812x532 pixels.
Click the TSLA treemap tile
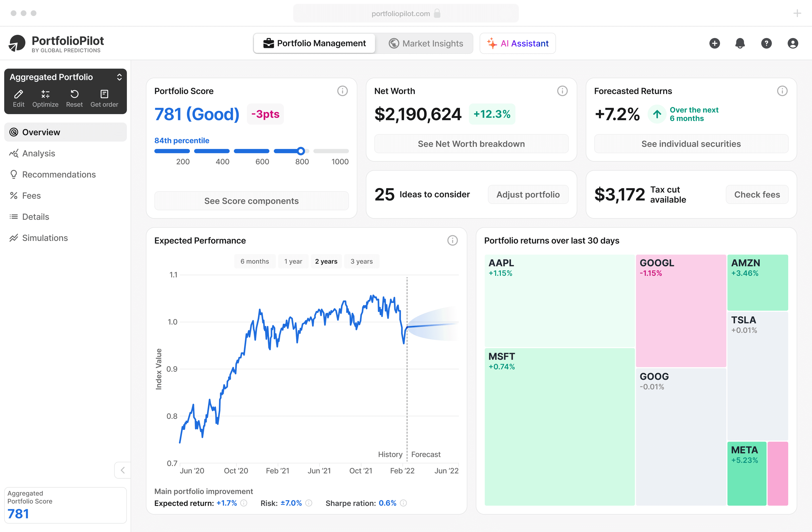coord(757,376)
